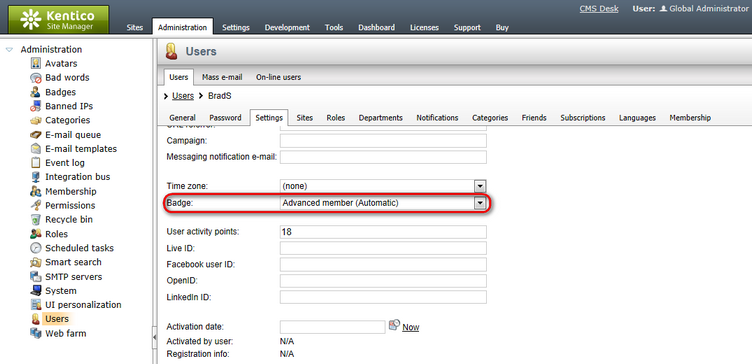
Task: Open the Languages user tab
Action: (637, 117)
